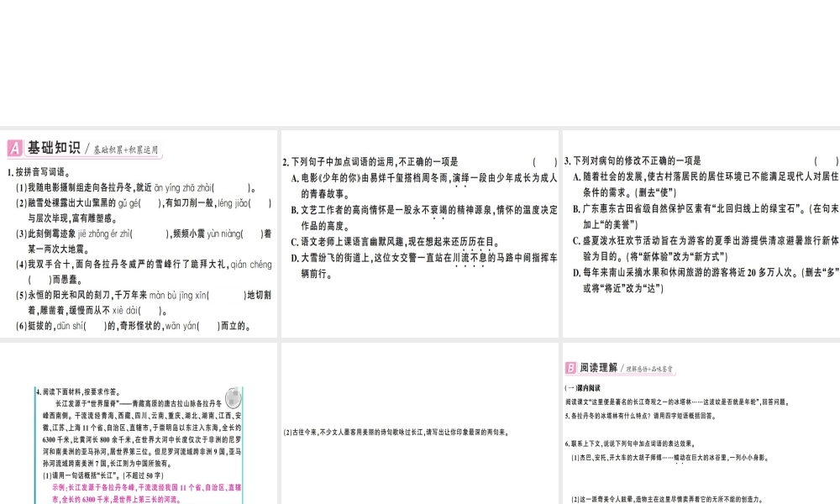
Task: Click item (1) containing ān yíng zhā zhài
Action: [x=137, y=188]
